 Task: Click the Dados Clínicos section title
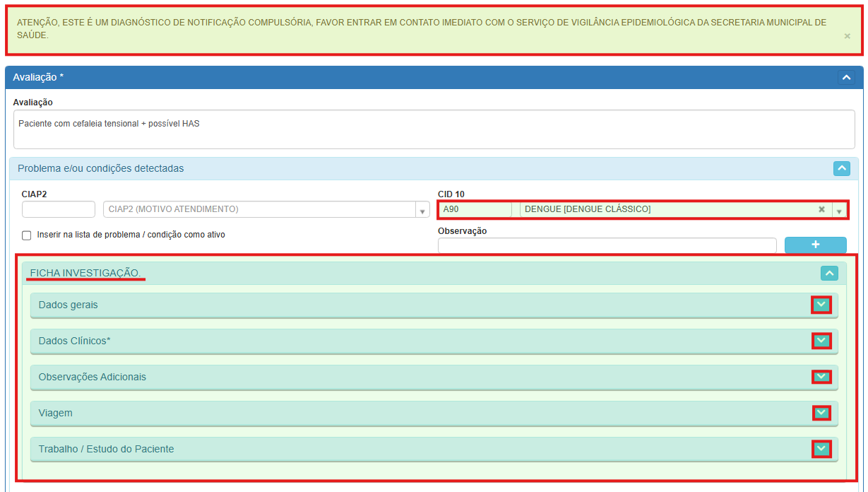74,341
